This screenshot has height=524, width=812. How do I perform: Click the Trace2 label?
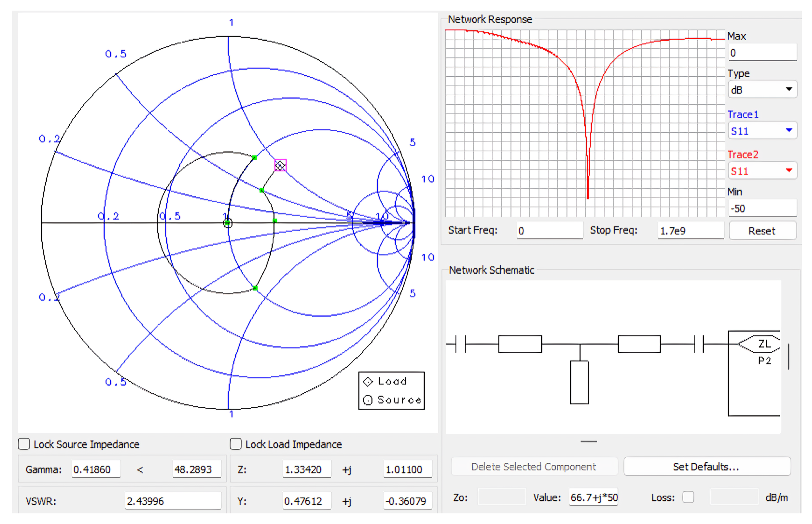click(743, 154)
